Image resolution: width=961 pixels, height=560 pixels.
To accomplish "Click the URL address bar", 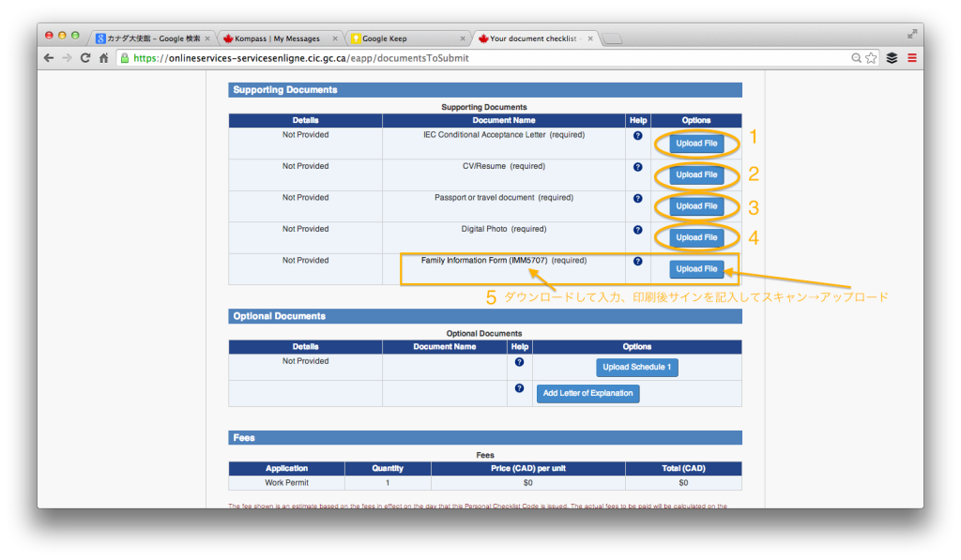I will [x=469, y=57].
